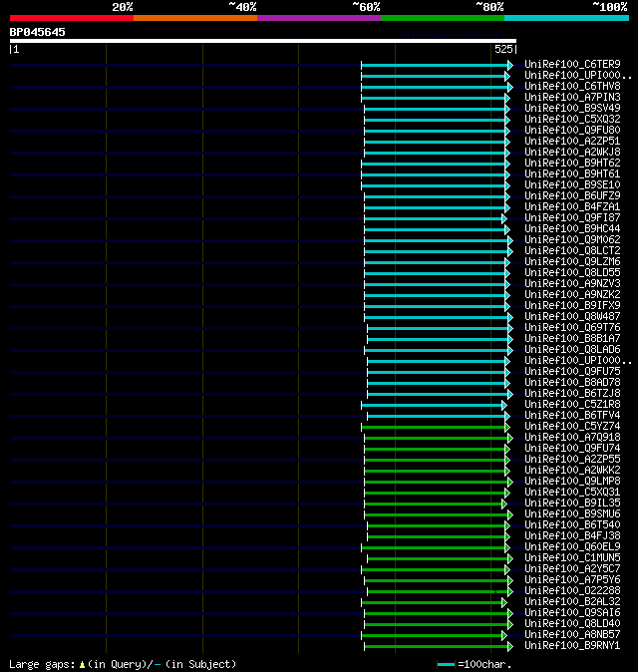Click the =100char. scale legend text
The image size is (638, 672).
click(484, 664)
